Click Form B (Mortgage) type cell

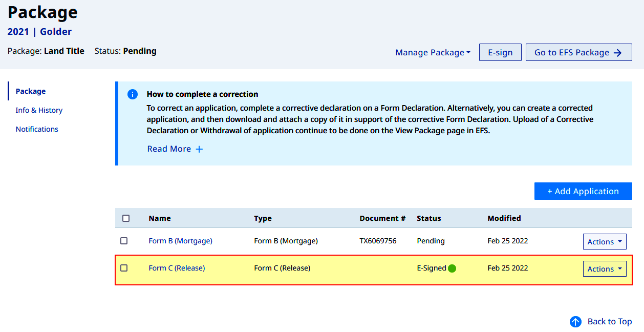click(286, 241)
